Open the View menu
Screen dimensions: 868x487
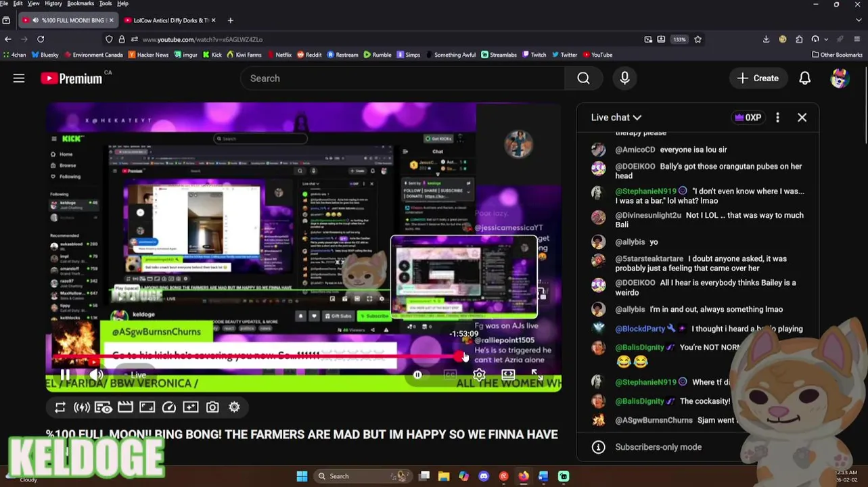(x=33, y=3)
